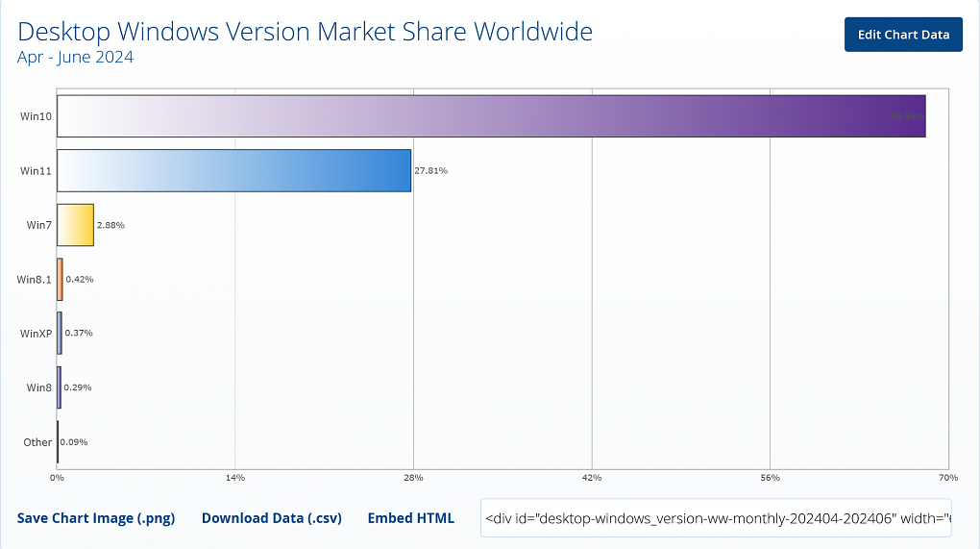The height and width of the screenshot is (549, 980).
Task: Click the 2.88% value label
Action: [110, 225]
